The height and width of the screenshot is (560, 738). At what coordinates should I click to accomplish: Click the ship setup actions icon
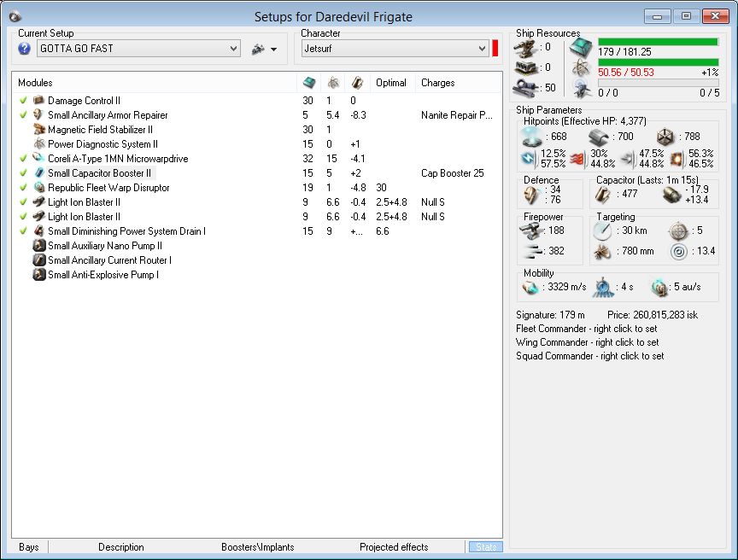click(x=258, y=49)
